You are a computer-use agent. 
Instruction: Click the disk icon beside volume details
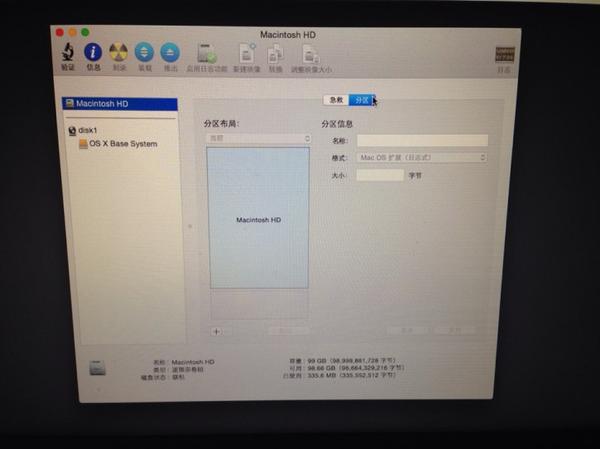(x=97, y=368)
